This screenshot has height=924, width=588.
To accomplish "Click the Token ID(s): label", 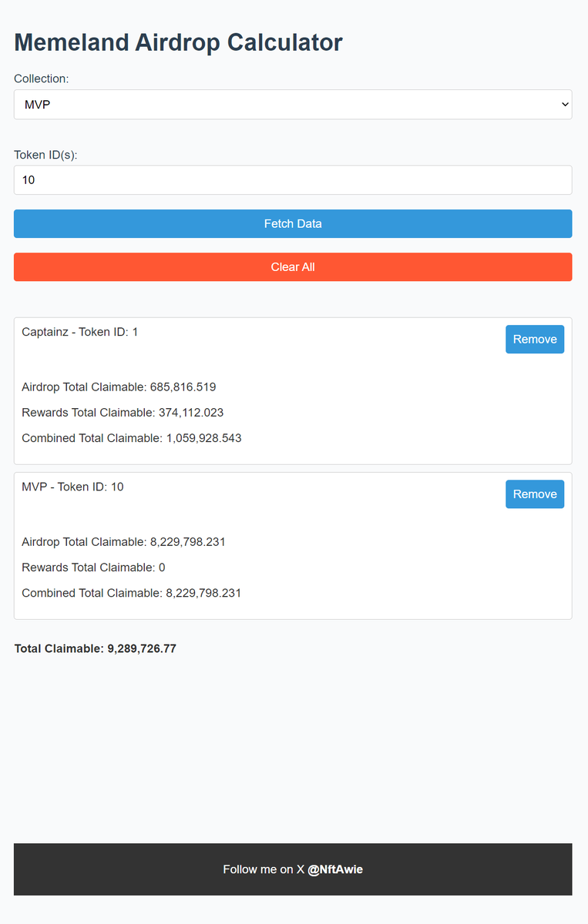I will coord(46,155).
